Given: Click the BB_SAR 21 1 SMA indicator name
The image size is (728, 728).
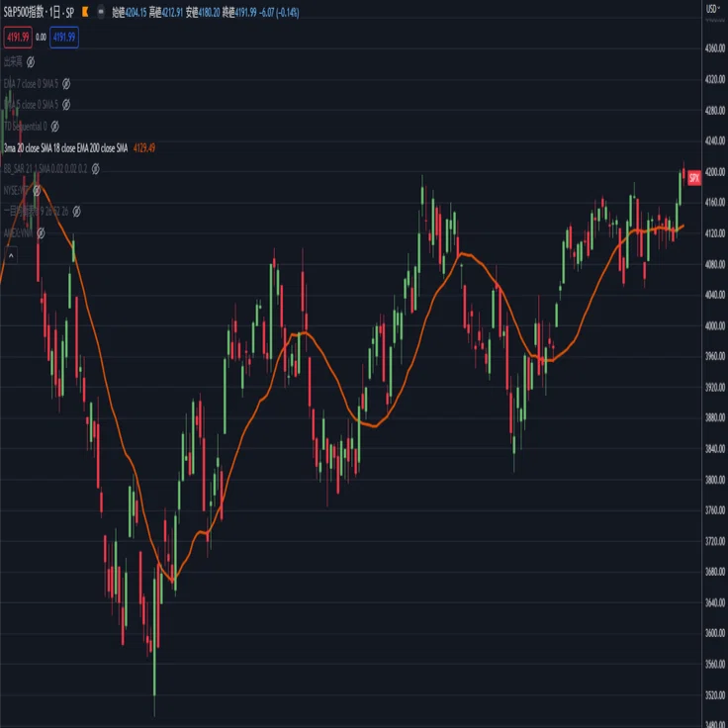Looking at the screenshot, I should coord(45,168).
